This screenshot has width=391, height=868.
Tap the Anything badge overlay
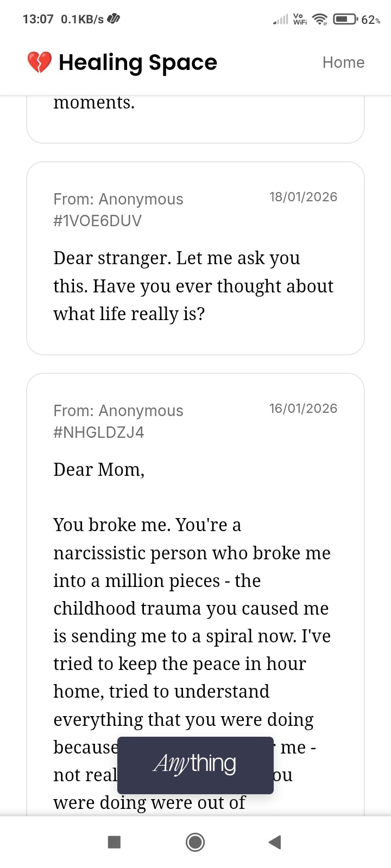(195, 765)
